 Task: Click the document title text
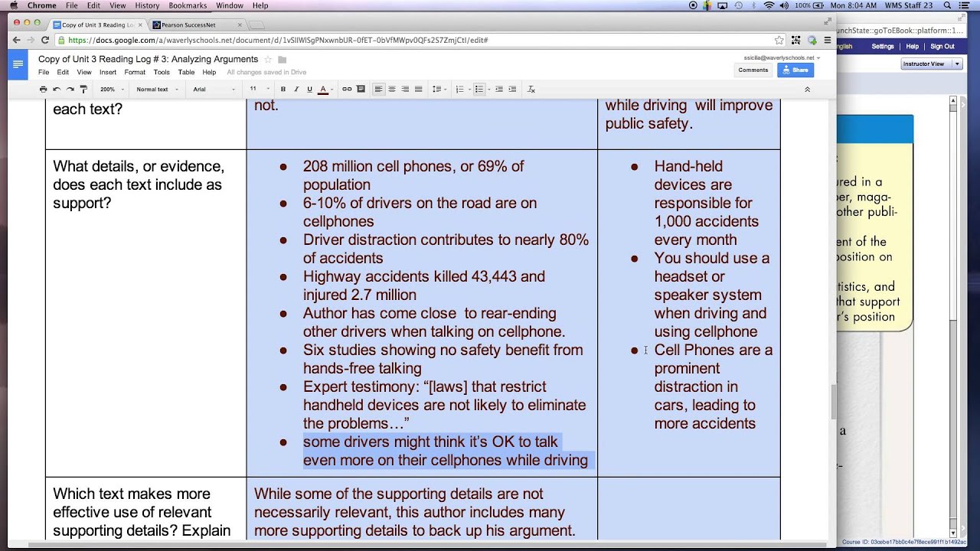click(148, 59)
